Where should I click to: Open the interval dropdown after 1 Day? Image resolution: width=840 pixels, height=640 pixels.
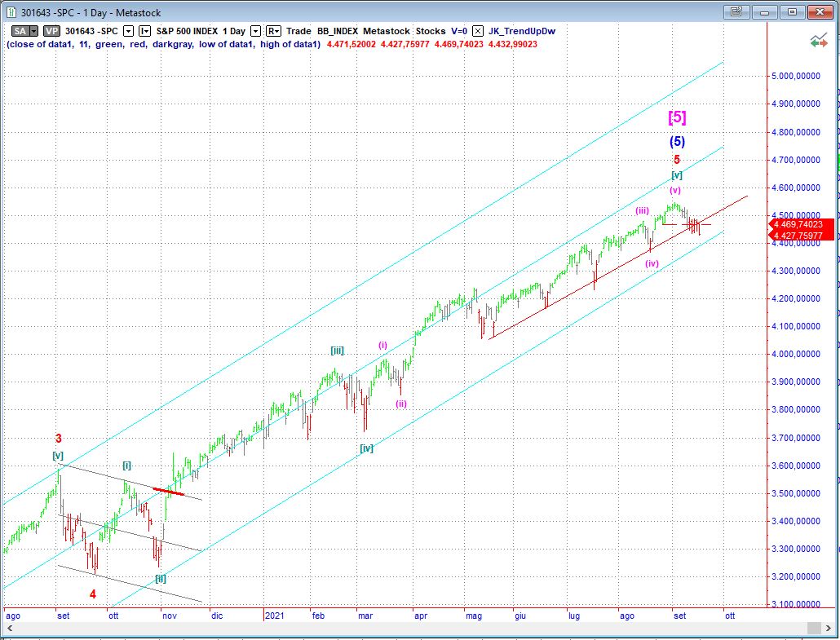(x=255, y=31)
